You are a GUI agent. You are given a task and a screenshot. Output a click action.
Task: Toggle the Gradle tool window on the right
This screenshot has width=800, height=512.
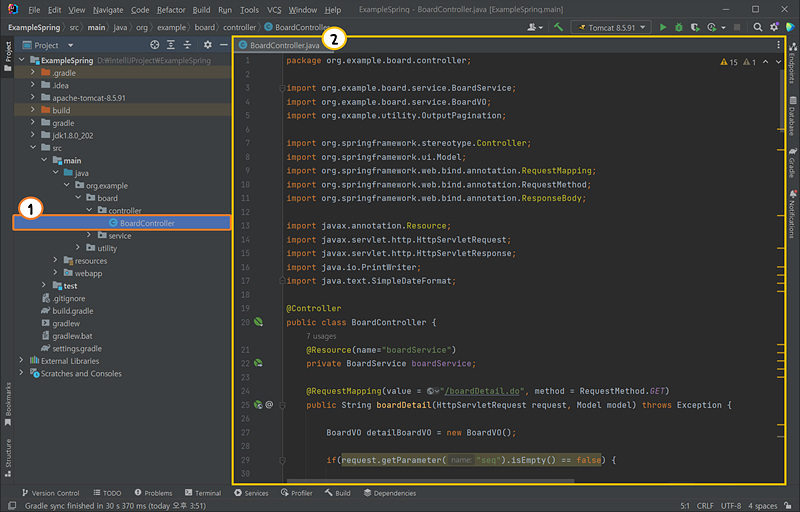[x=792, y=163]
